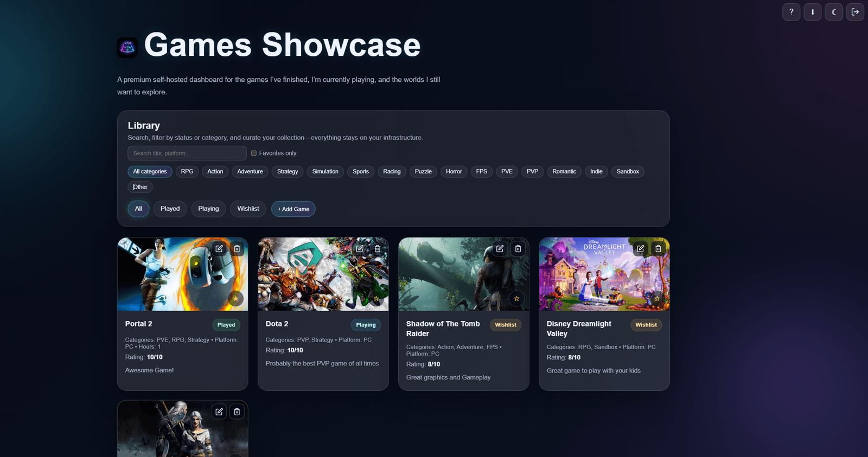Click the Playing badge on Dota 2

[366, 325]
